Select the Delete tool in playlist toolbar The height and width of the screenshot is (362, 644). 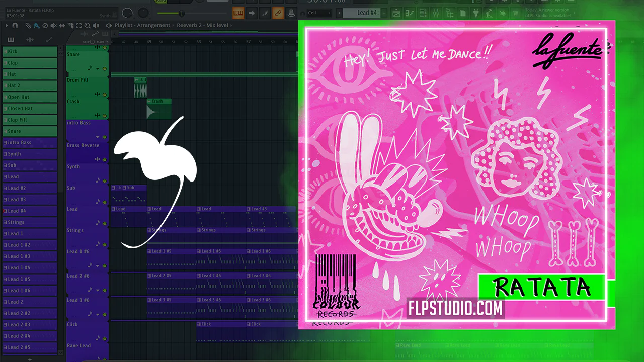pos(45,25)
